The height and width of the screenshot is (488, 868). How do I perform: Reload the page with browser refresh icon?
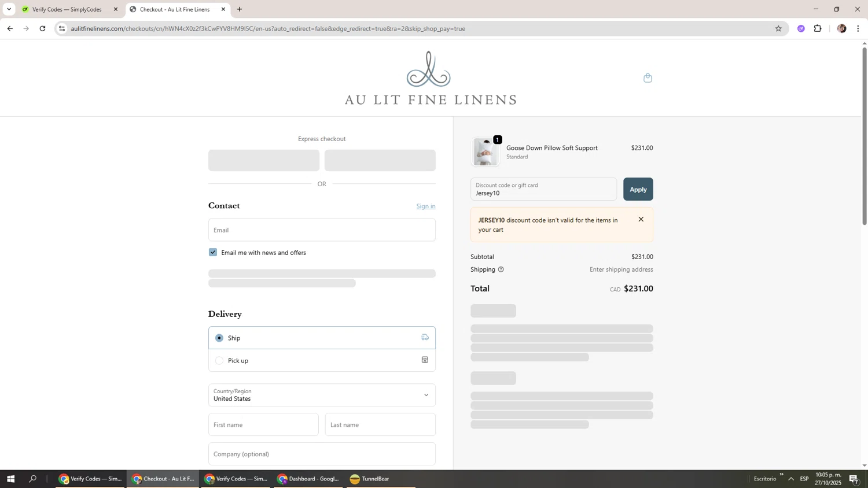(x=42, y=28)
